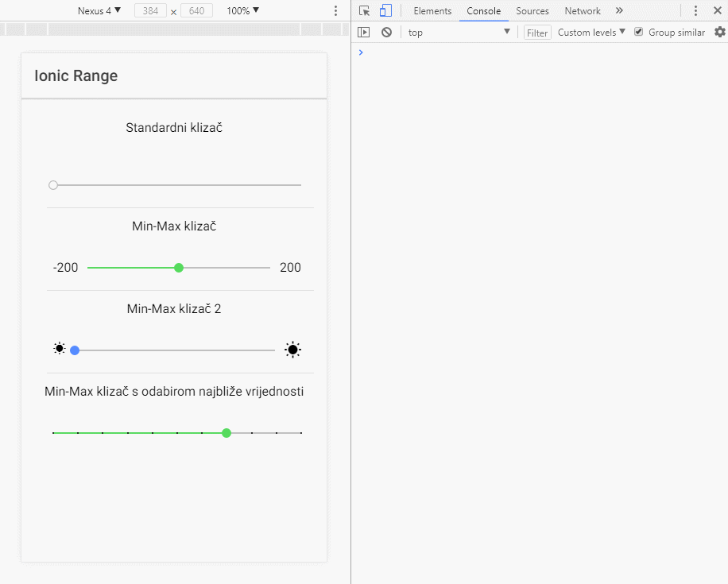Click the large sun brightness icon
The image size is (728, 584).
click(293, 350)
